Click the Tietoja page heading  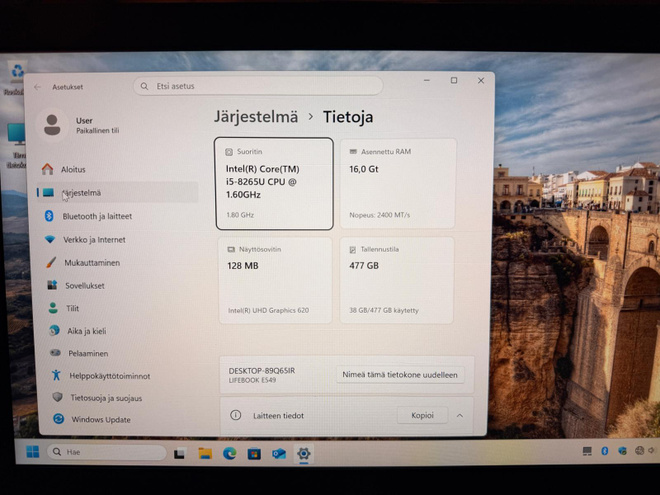pyautogui.click(x=348, y=117)
